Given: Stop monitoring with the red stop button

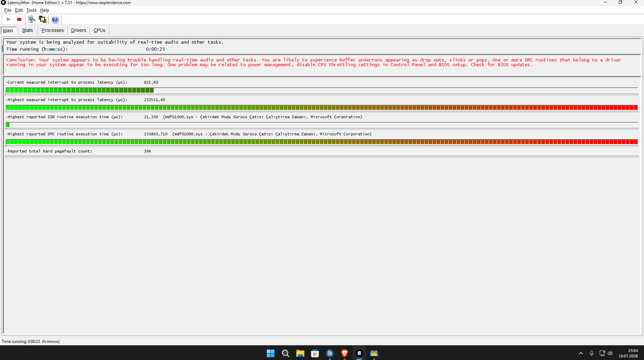Looking at the screenshot, I should [19, 19].
